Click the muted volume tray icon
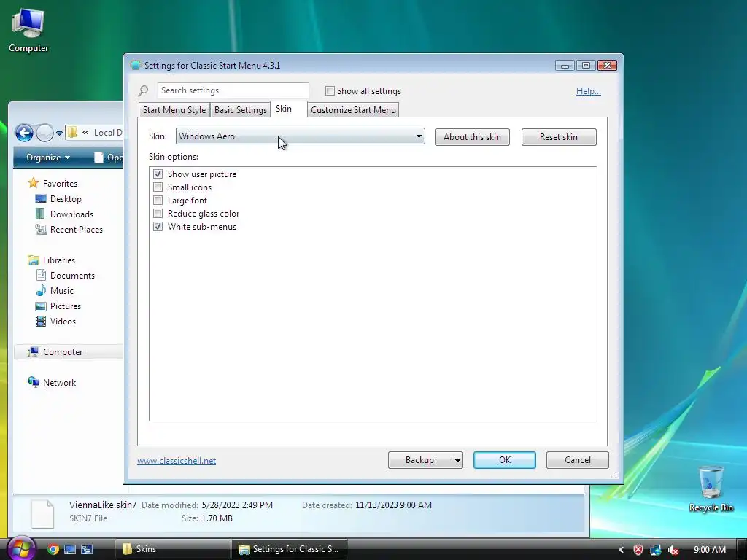This screenshot has height=560, width=747. pos(673,550)
